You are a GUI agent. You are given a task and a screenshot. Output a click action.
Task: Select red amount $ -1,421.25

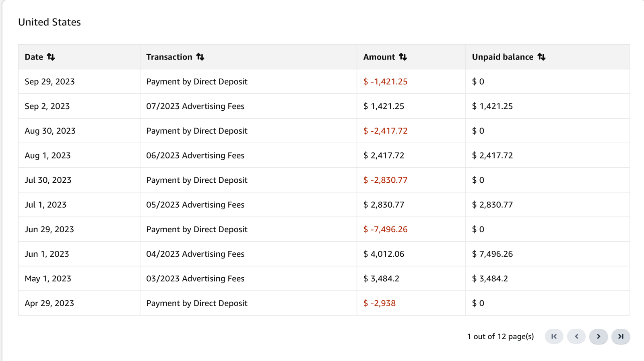385,82
